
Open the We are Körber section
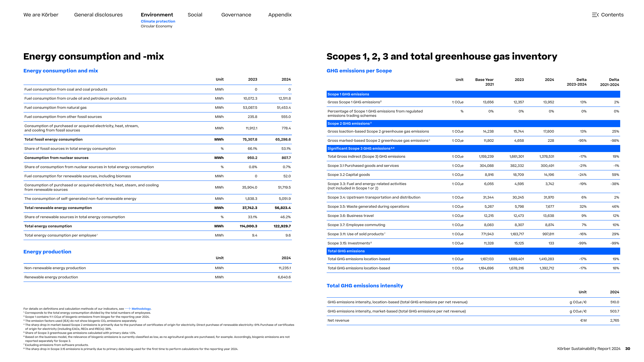41,15
